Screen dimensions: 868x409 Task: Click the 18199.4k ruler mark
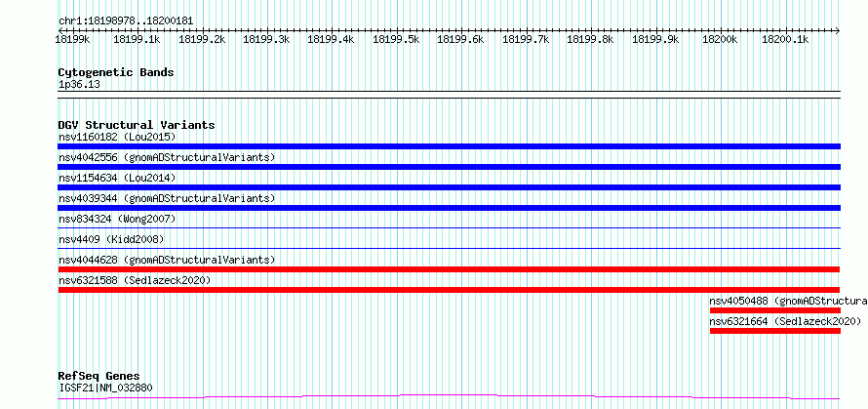click(x=331, y=39)
